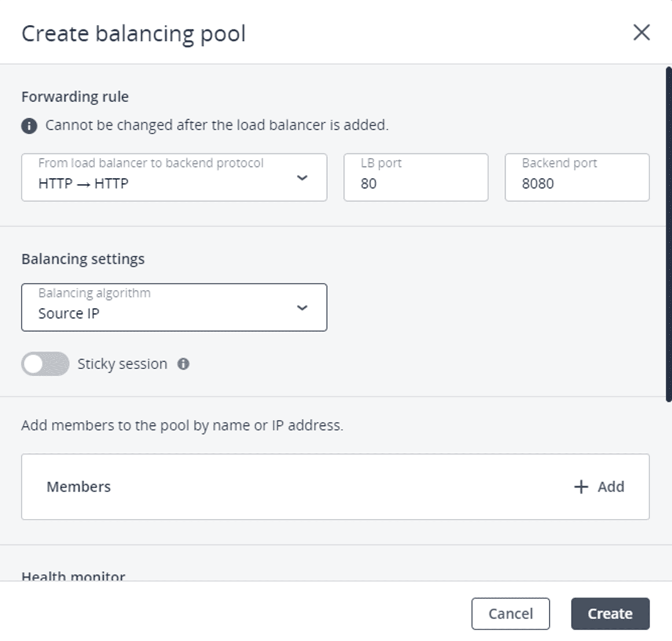Click the Forwarding rule section heading
Screen dimensions: 672x641
click(x=75, y=96)
